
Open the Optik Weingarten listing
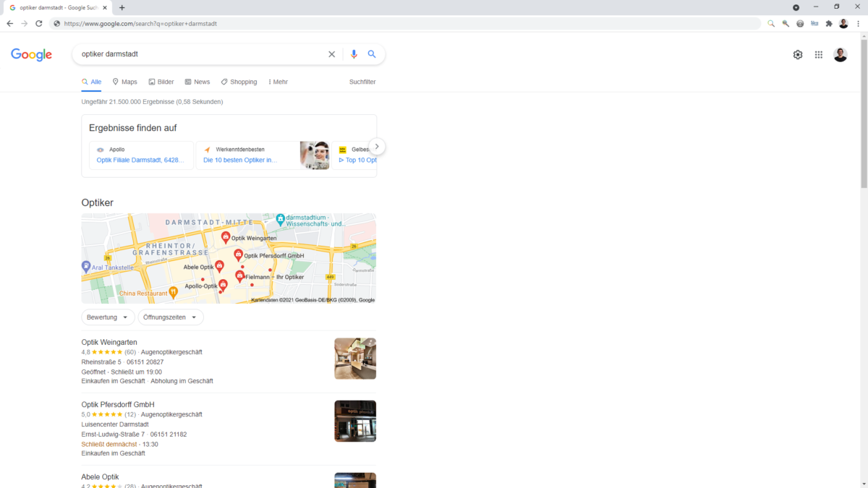(109, 342)
